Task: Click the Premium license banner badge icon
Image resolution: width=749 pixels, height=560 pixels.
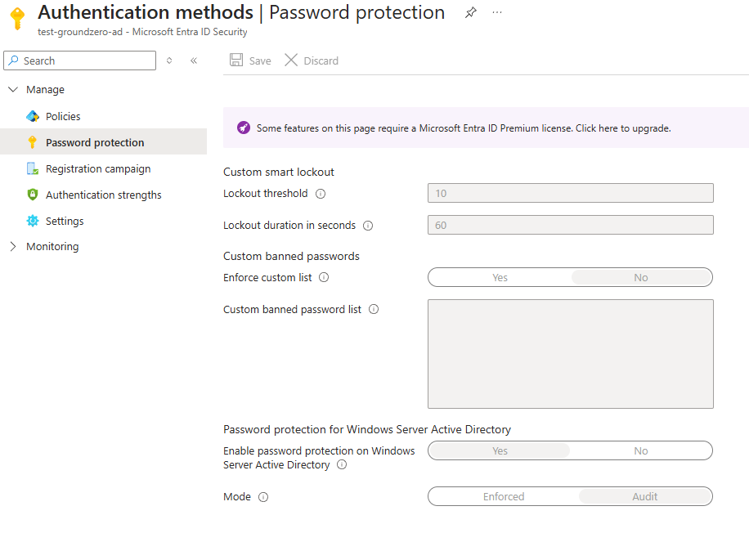Action: click(241, 128)
